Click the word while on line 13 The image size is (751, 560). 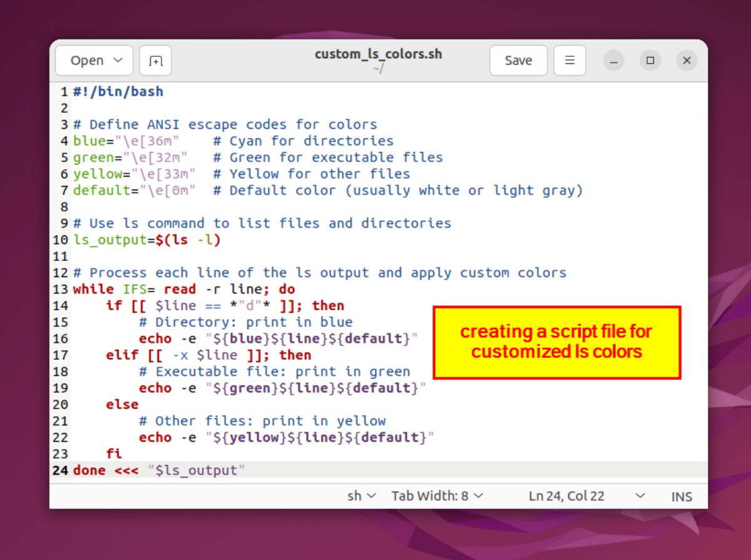[89, 288]
